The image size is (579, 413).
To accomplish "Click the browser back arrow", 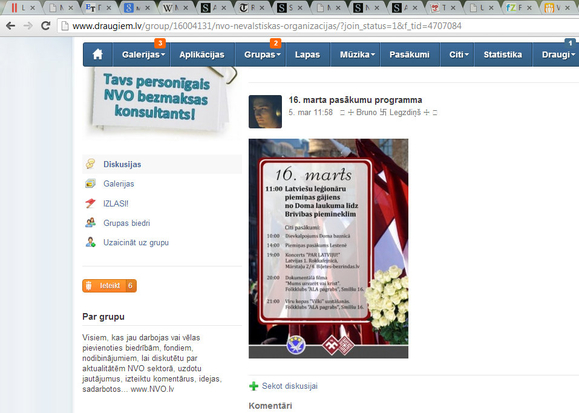I will [11, 25].
